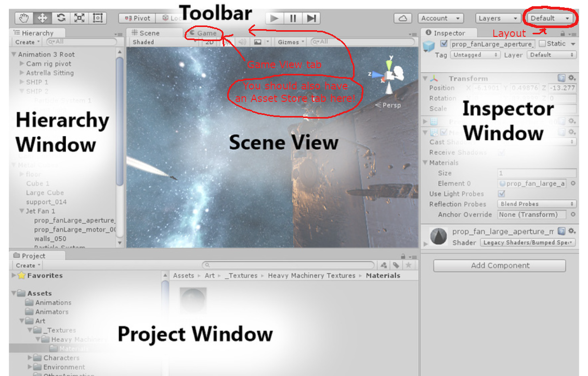
Task: Collapse Animation 3 Root in Hierarchy
Action: click(14, 55)
